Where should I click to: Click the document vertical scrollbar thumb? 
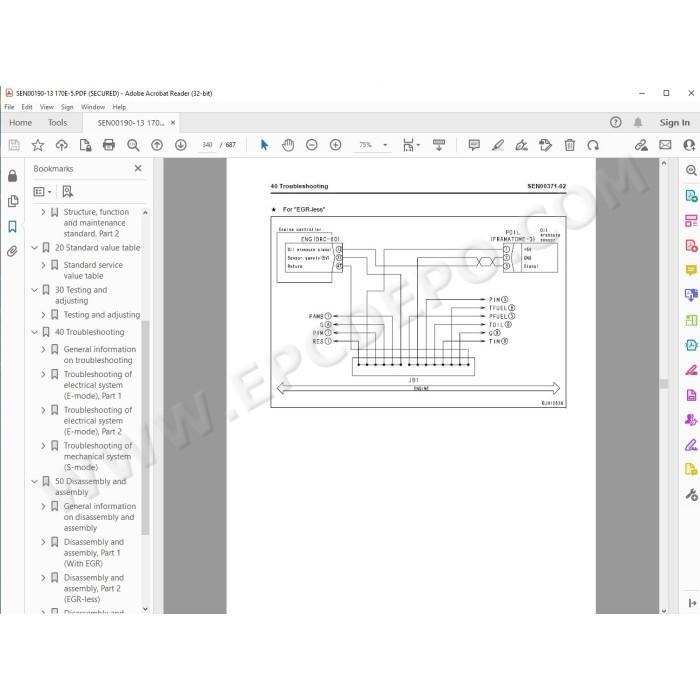click(x=664, y=383)
